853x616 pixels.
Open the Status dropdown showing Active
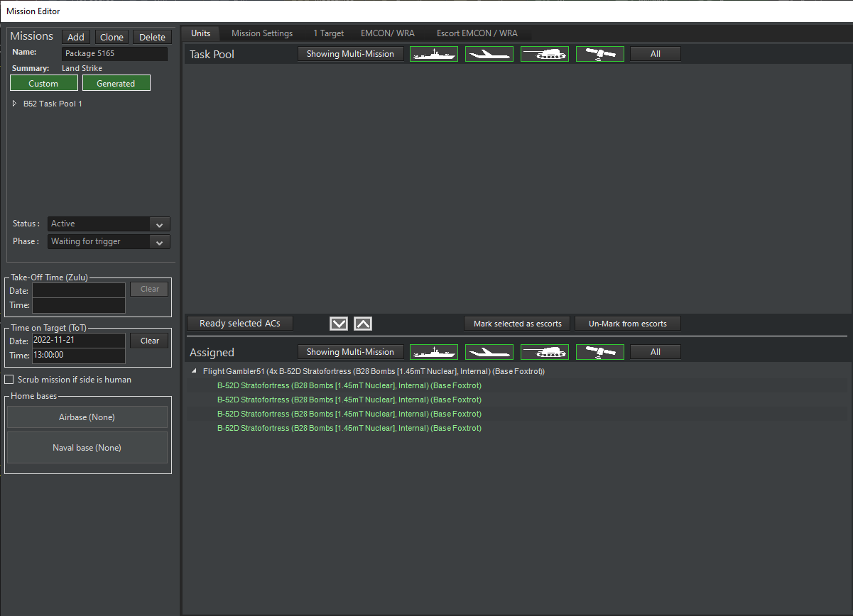(x=109, y=224)
